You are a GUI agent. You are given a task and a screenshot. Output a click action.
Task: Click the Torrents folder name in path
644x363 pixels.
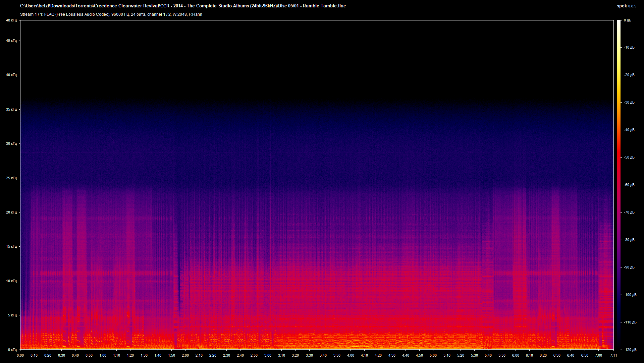coord(85,6)
